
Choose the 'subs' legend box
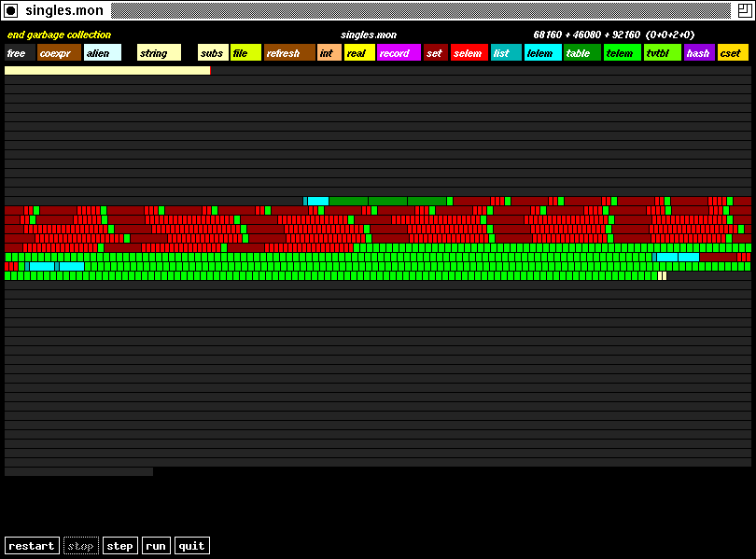click(213, 53)
